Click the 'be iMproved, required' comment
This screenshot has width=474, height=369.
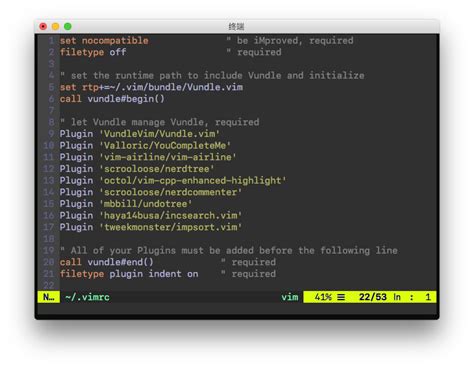pyautogui.click(x=290, y=41)
